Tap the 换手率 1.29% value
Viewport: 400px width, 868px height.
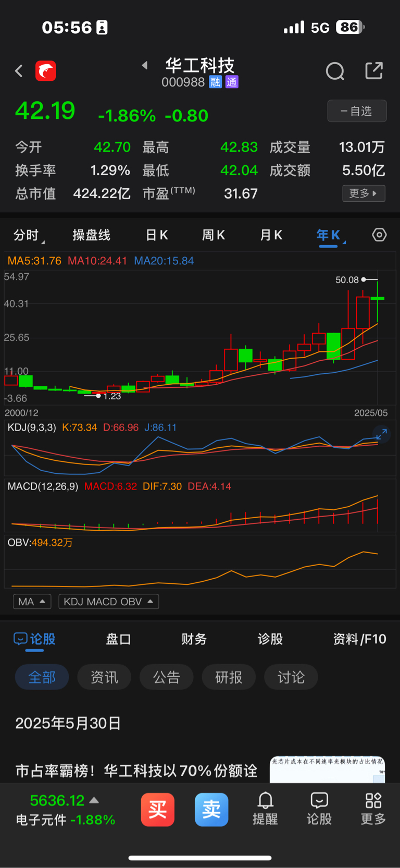(110, 170)
